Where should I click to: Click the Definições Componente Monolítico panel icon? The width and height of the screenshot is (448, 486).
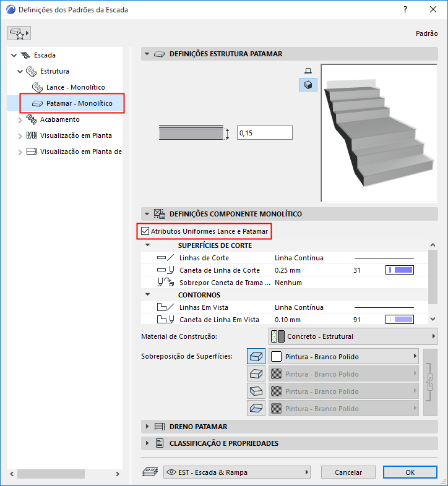[x=160, y=214]
